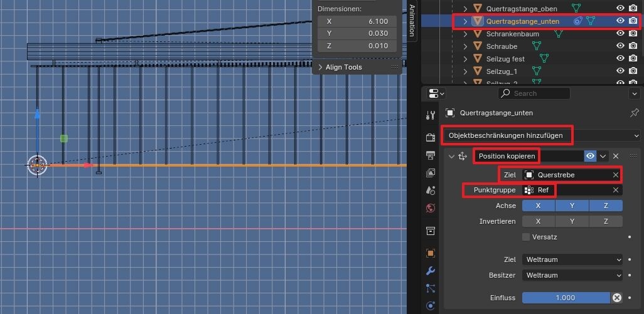Open the properties editor type dropdown
This screenshot has height=314, width=644.
tap(436, 93)
